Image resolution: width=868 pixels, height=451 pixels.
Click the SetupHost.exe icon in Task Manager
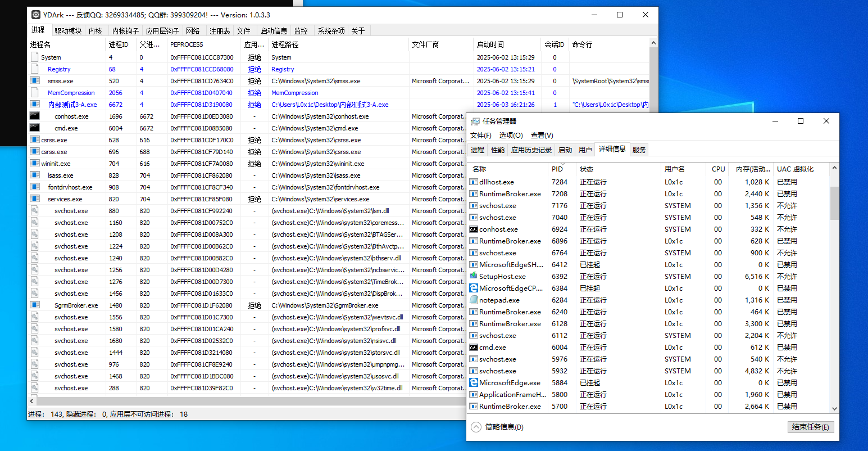coord(474,276)
